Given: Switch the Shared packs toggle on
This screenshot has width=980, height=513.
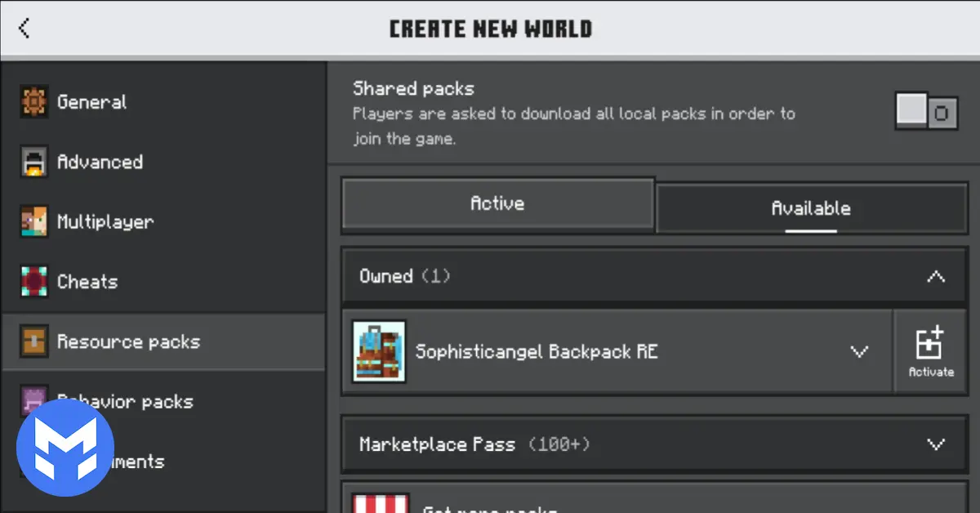Looking at the screenshot, I should 926,111.
